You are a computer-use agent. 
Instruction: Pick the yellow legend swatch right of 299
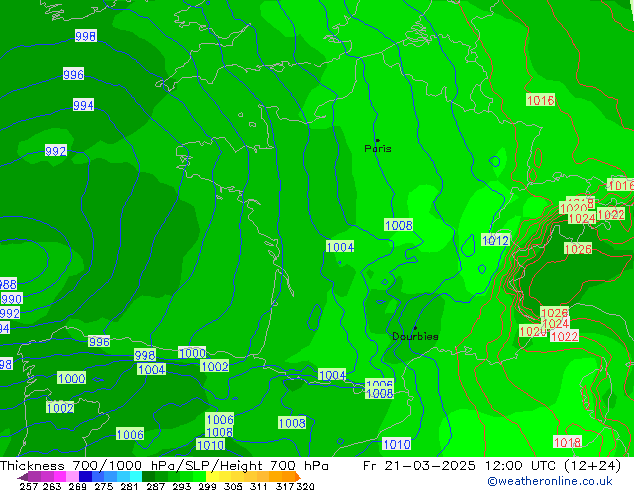point(212,476)
